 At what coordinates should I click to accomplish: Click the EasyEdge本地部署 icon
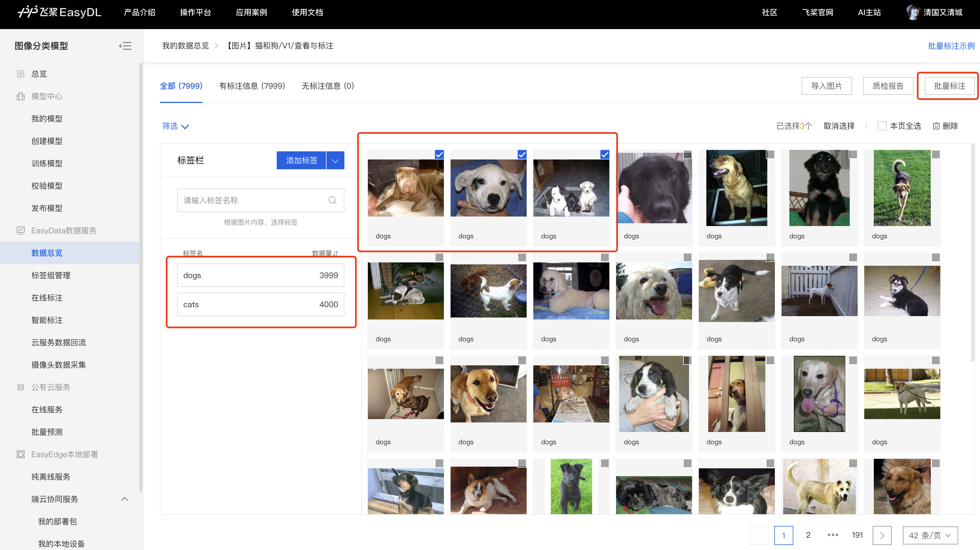click(20, 454)
